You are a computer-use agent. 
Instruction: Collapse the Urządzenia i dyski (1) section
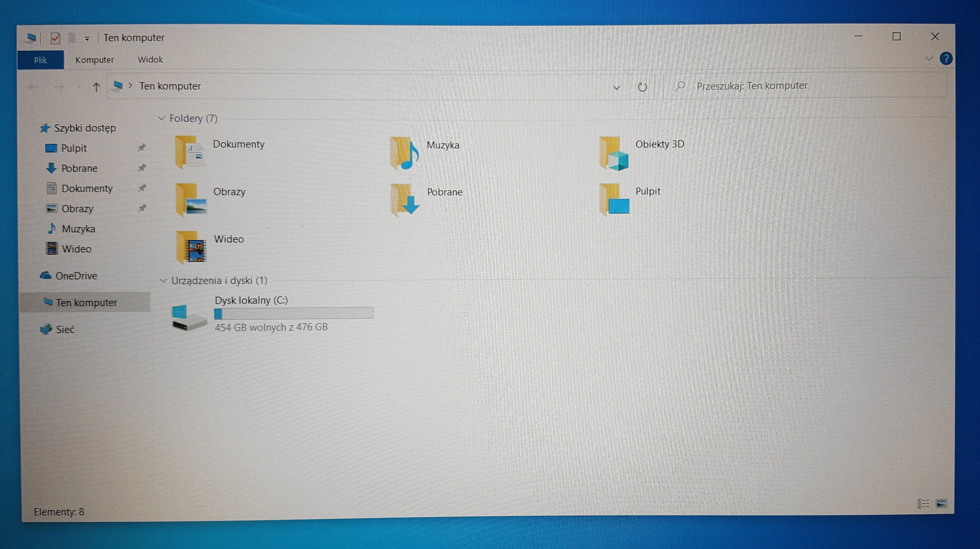[x=164, y=280]
